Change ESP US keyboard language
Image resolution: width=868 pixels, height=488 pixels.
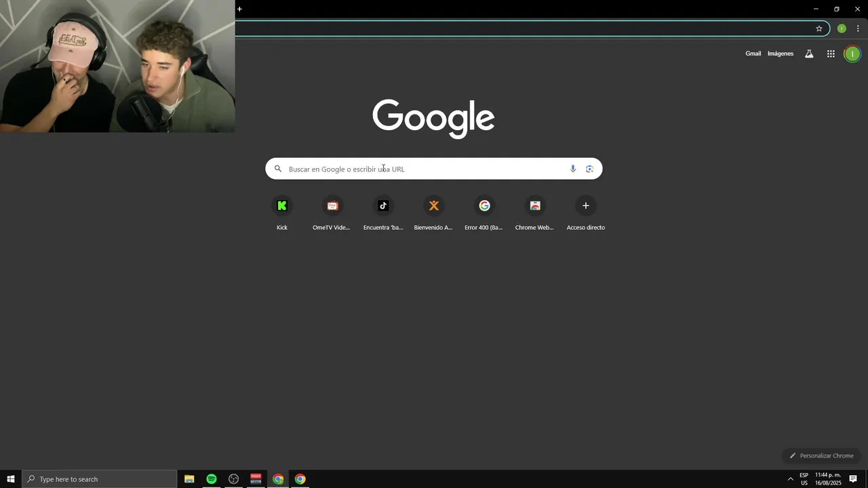click(804, 479)
